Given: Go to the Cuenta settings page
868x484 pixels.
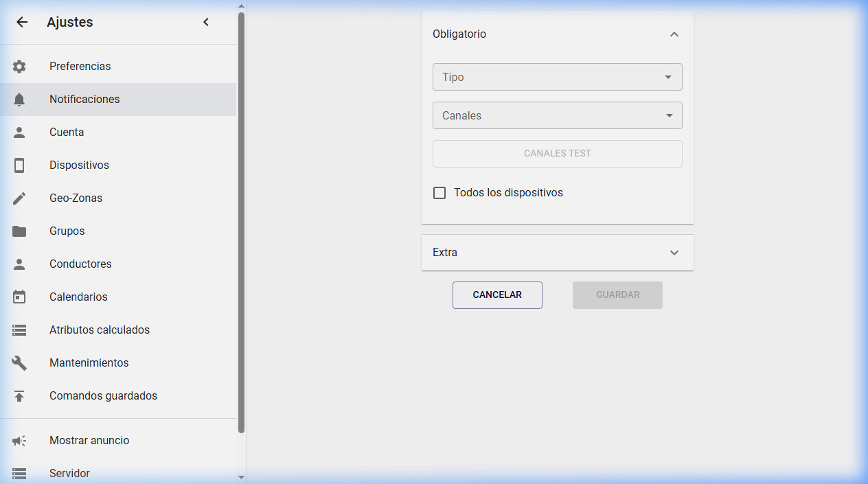Looking at the screenshot, I should click(118, 132).
